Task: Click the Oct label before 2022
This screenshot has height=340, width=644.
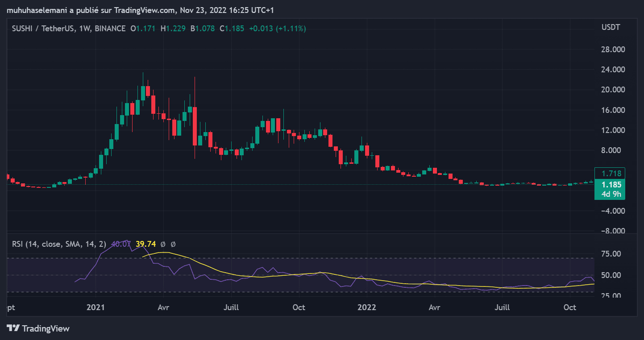Action: pos(299,307)
